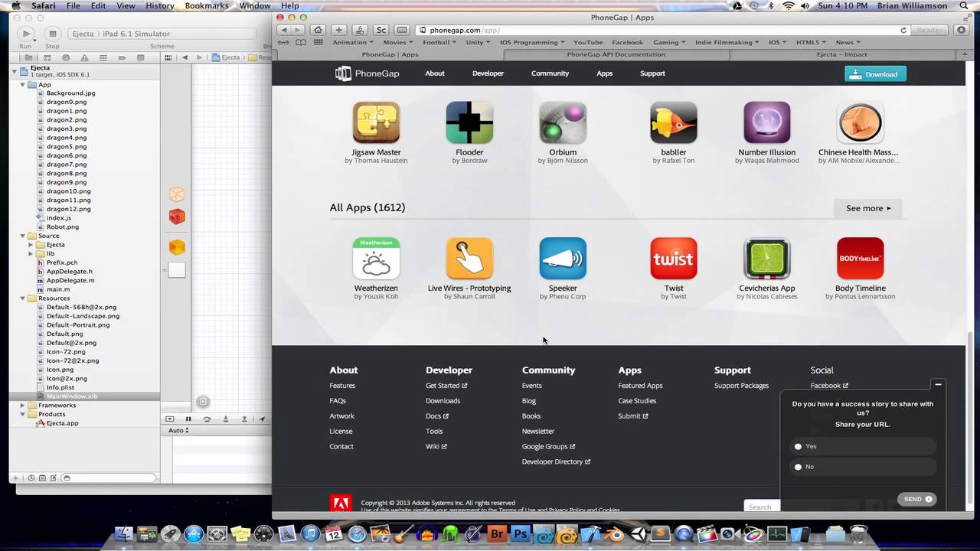Switch to the Ejecta – Impact tab
The width and height of the screenshot is (980, 551).
tap(841, 54)
